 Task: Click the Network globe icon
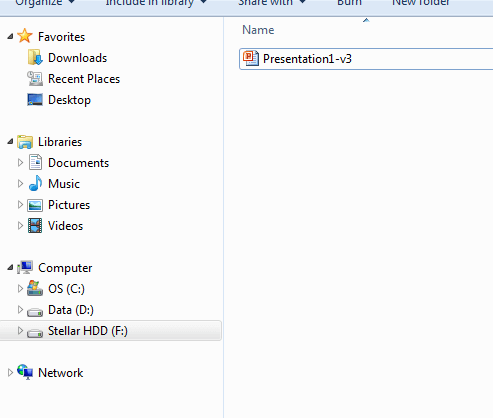(x=25, y=372)
